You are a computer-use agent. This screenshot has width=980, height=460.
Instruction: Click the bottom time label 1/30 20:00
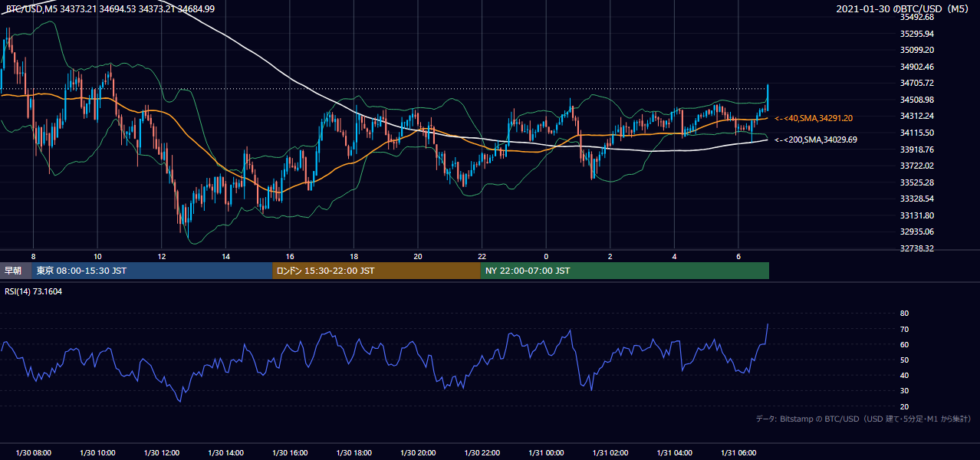click(418, 452)
